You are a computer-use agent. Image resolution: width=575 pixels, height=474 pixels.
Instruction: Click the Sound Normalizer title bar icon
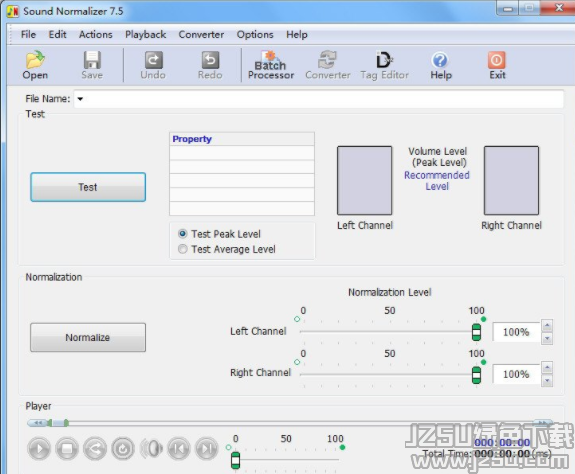point(13,11)
